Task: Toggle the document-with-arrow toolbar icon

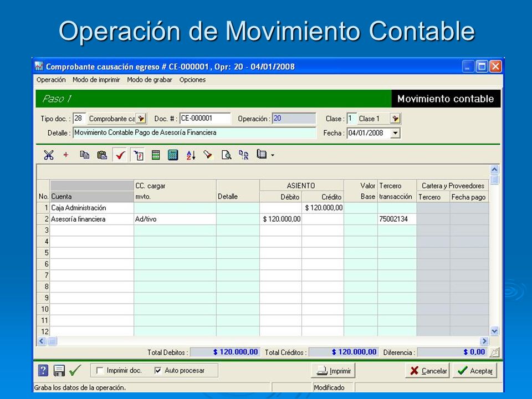Action: [x=138, y=155]
